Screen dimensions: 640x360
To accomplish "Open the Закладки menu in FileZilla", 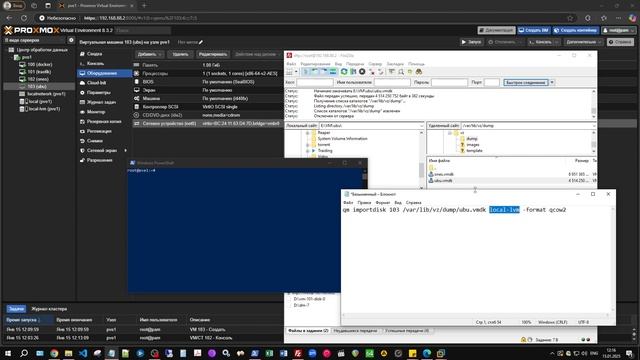I will (x=395, y=64).
